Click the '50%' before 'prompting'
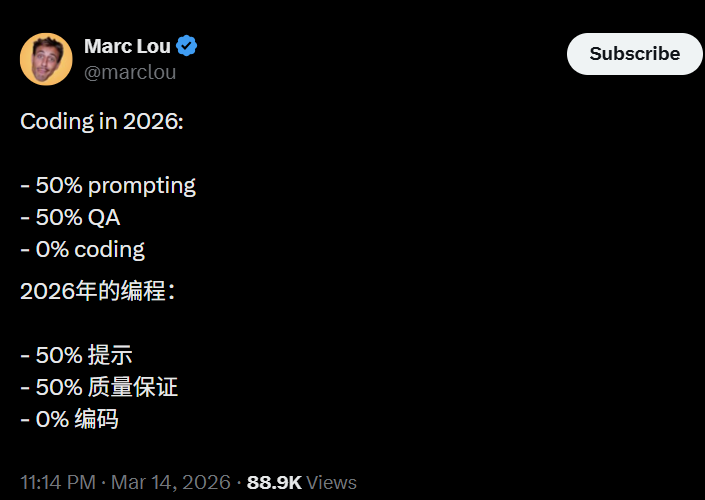This screenshot has width=705, height=500. 58,185
